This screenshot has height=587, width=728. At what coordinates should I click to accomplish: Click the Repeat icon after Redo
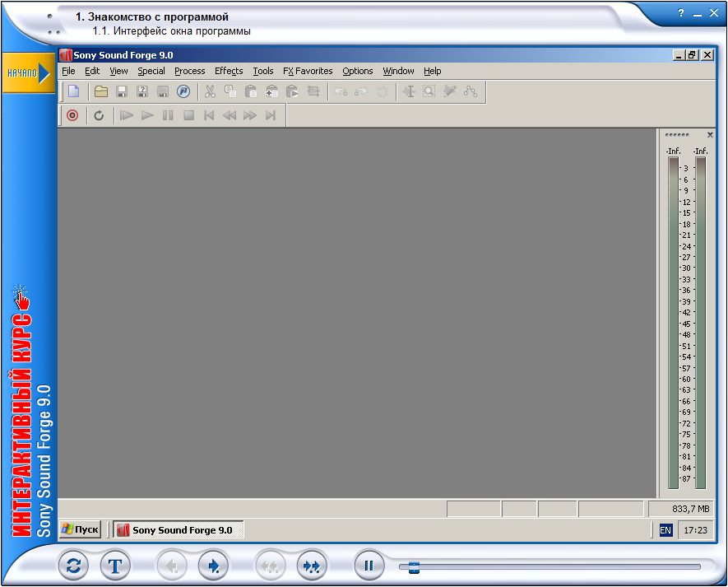(x=382, y=91)
